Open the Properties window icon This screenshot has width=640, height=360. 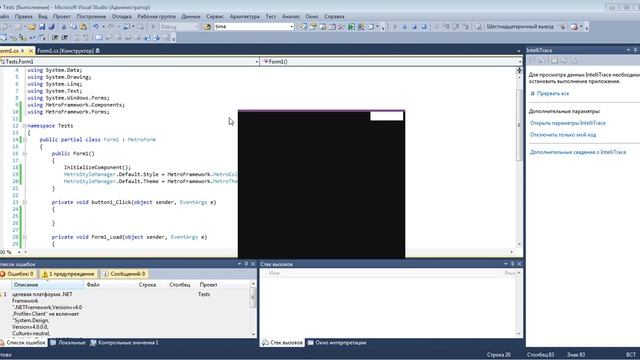[x=313, y=27]
